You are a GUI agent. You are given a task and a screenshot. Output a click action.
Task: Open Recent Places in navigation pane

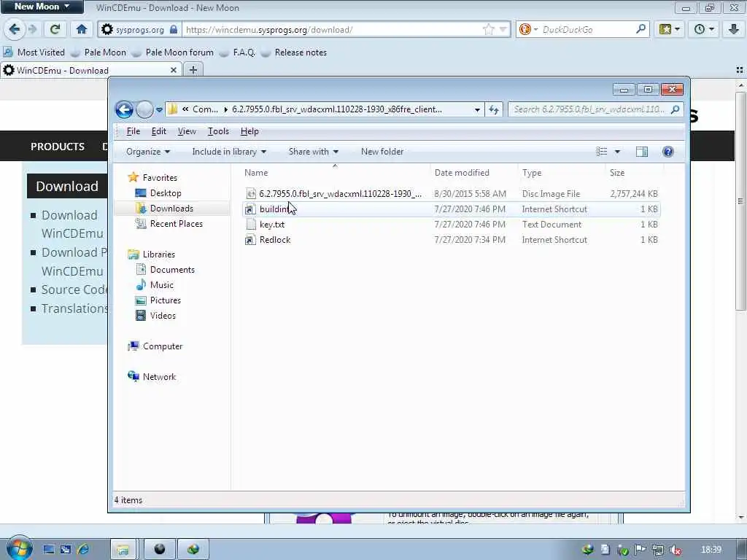176,223
